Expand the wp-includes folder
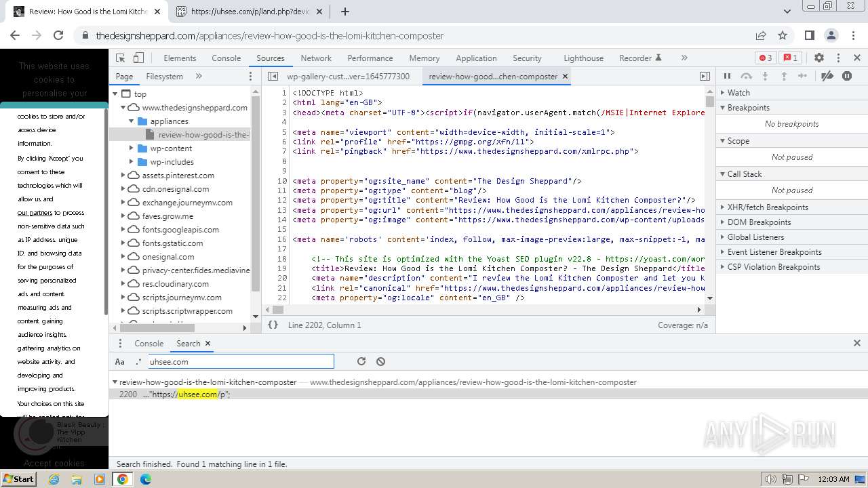This screenshot has height=488, width=868. point(132,162)
